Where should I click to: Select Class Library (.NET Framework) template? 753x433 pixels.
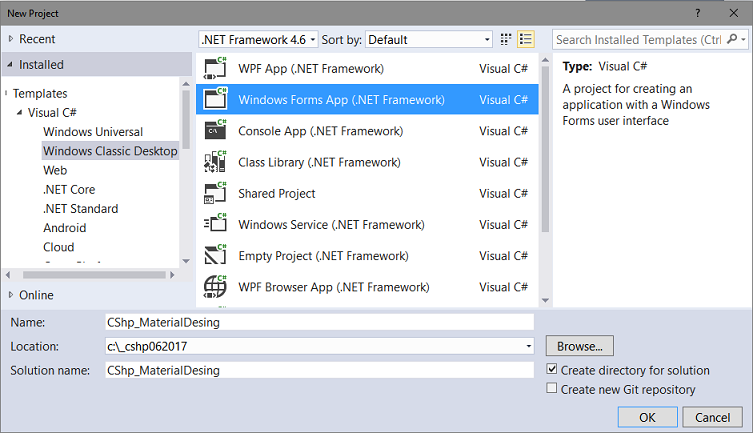point(367,162)
